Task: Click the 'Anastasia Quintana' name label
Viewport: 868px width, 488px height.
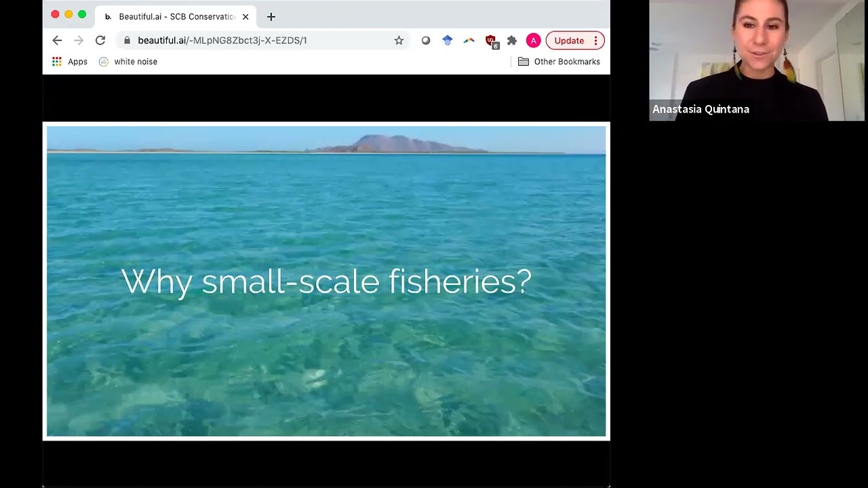Action: pyautogui.click(x=701, y=109)
